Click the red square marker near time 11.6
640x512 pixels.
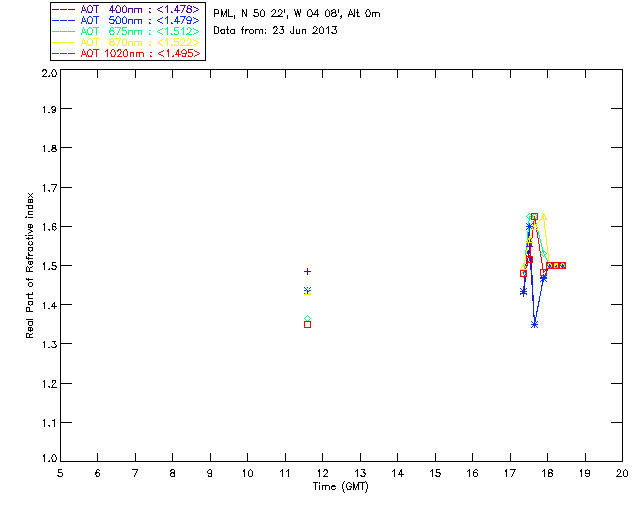[308, 325]
